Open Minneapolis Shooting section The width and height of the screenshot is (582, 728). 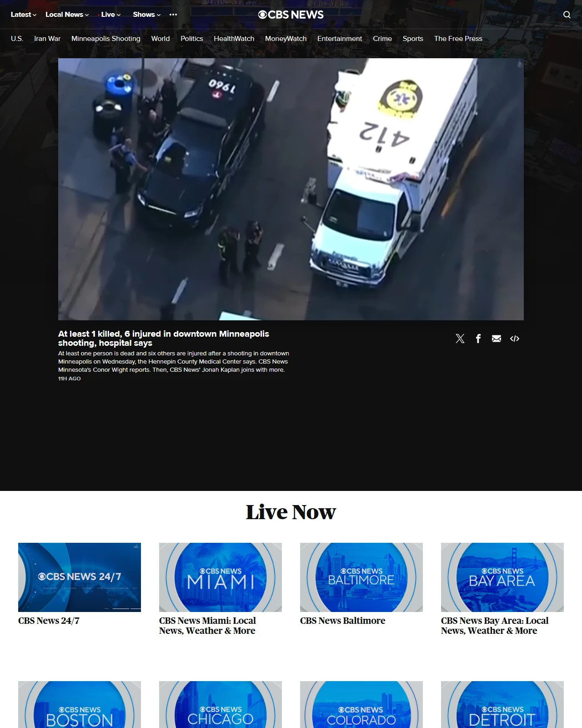point(106,39)
